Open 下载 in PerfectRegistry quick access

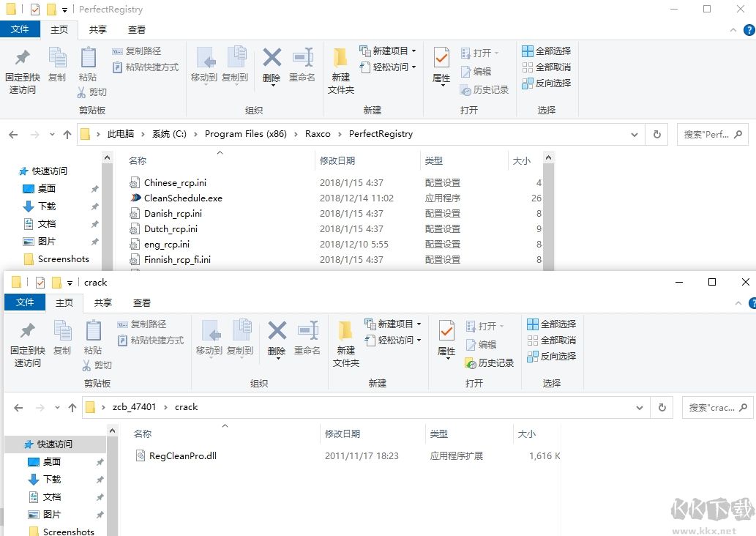click(x=47, y=206)
